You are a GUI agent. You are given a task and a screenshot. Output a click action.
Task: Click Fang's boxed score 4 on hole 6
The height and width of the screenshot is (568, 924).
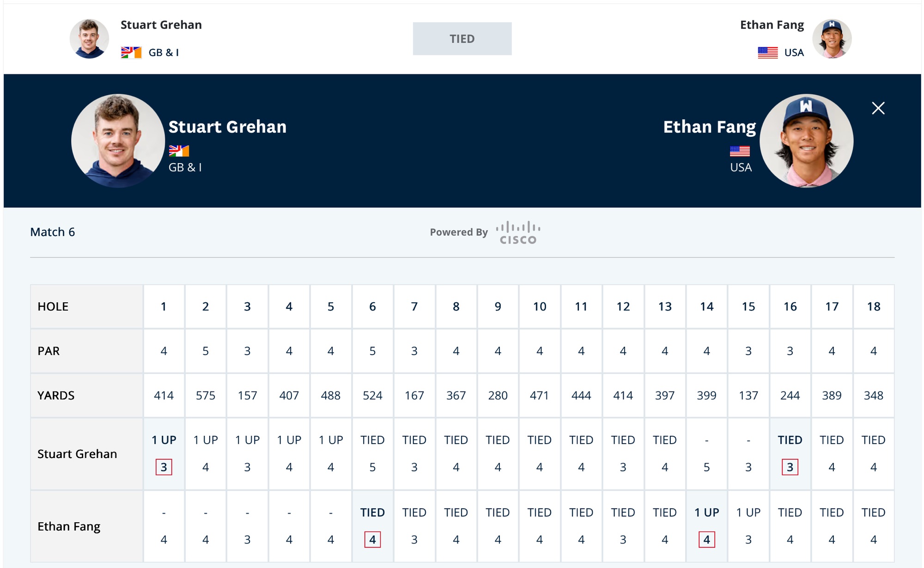(372, 539)
